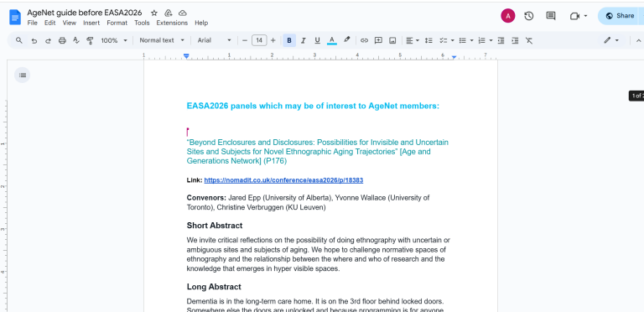Open the Arial font dropdown
This screenshot has width=644, height=312.
point(215,40)
